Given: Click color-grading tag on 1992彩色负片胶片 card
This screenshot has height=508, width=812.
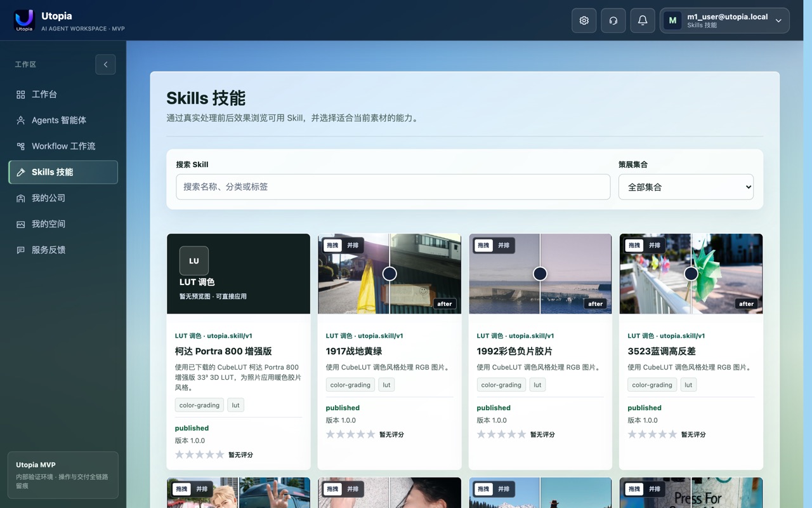Looking at the screenshot, I should (501, 385).
